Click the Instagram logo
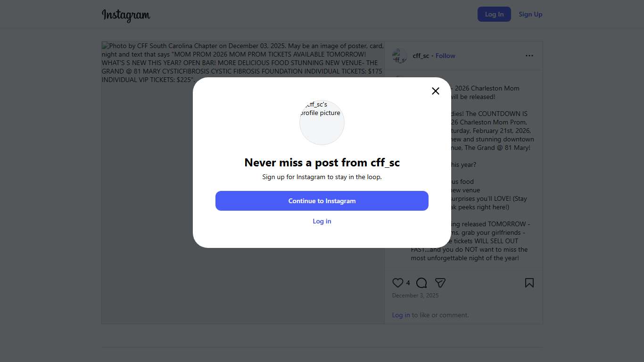 pos(126,15)
